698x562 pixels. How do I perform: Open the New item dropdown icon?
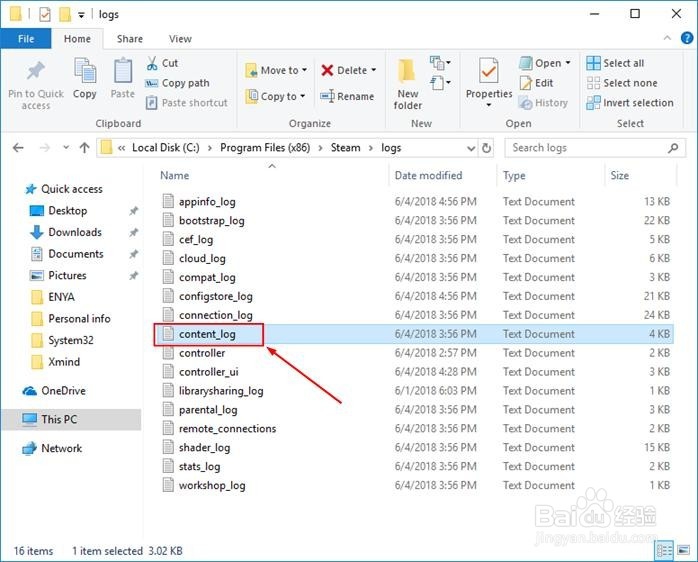440,63
